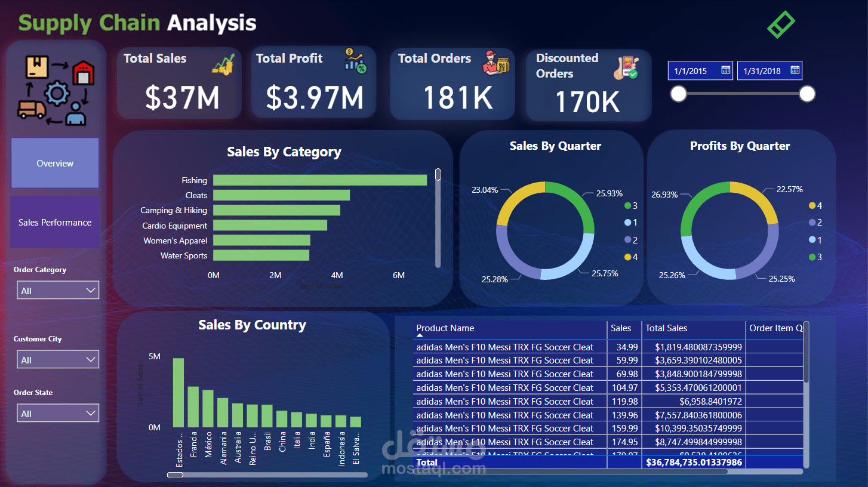The image size is (868, 487).
Task: Toggle legend item 2 in Sales By Quarter
Action: (x=629, y=240)
